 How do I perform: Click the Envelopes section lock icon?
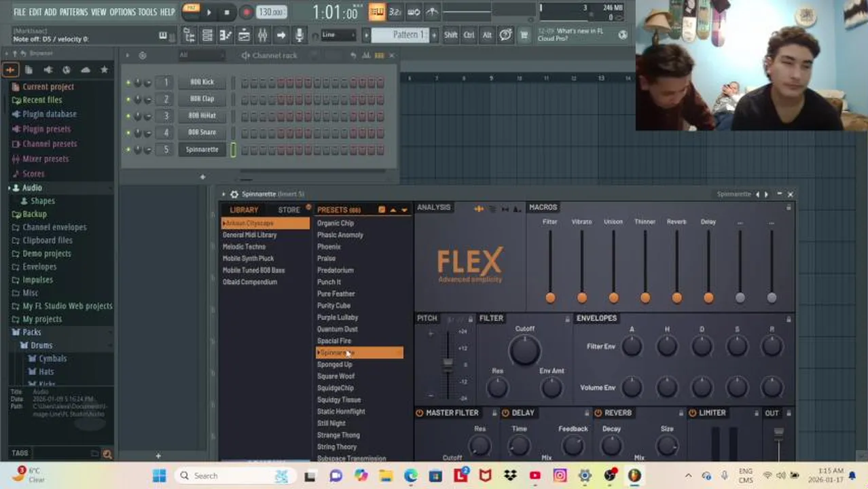point(789,319)
